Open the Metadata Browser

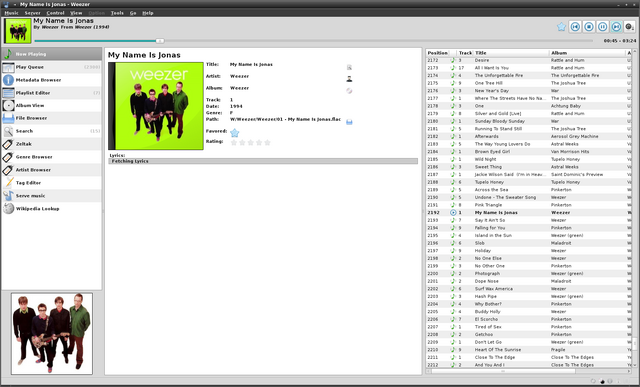coord(51,80)
